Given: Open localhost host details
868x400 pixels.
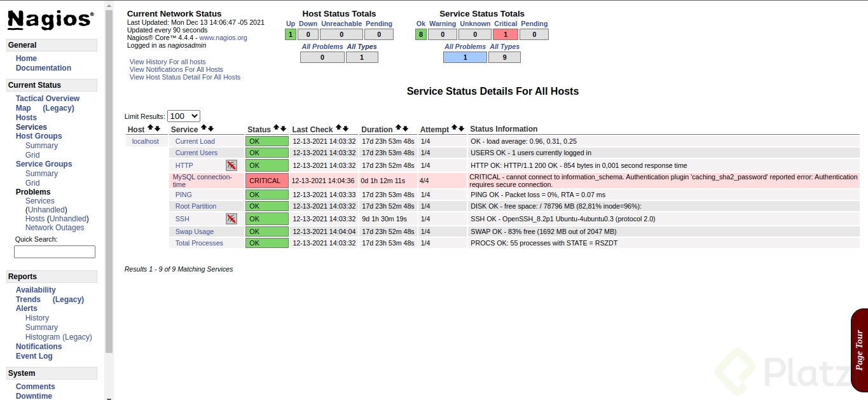Looking at the screenshot, I should (146, 141).
